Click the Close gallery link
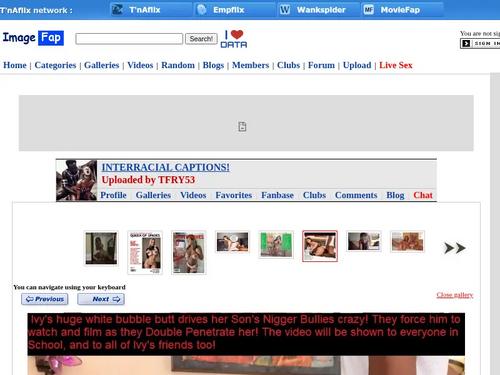This screenshot has width=500, height=375. (455, 295)
